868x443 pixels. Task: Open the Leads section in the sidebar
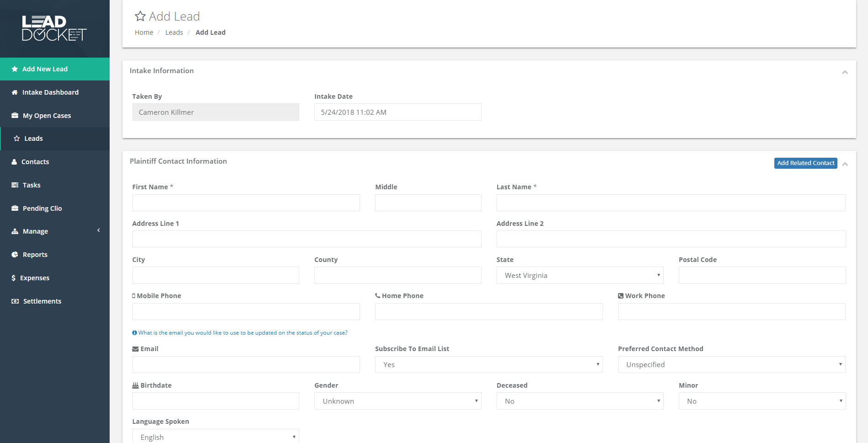[33, 138]
